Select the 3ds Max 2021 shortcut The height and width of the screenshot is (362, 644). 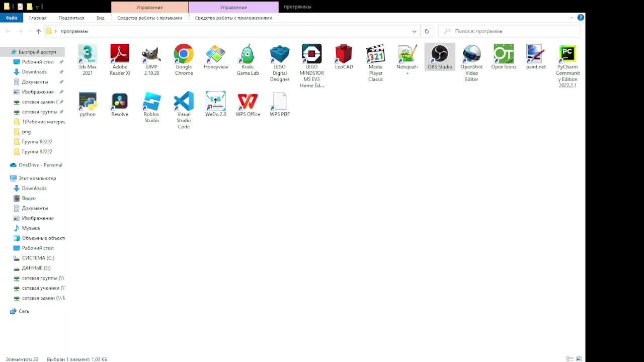tap(88, 60)
